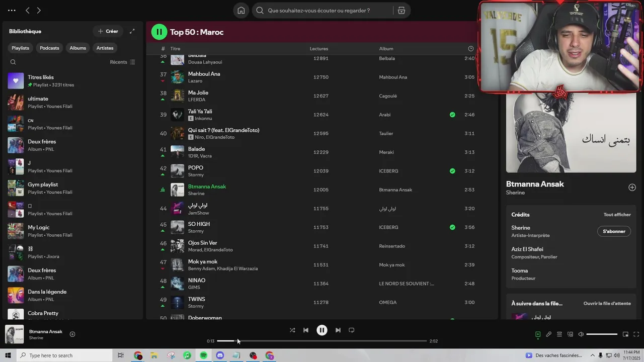The width and height of the screenshot is (644, 362).
Task: Skip to the previous track
Action: click(x=306, y=330)
